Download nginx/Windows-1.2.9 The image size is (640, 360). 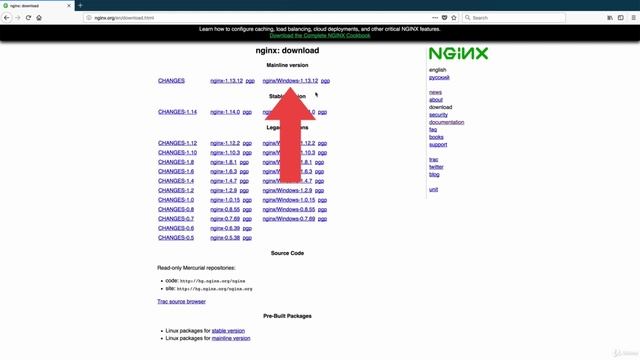(x=287, y=191)
